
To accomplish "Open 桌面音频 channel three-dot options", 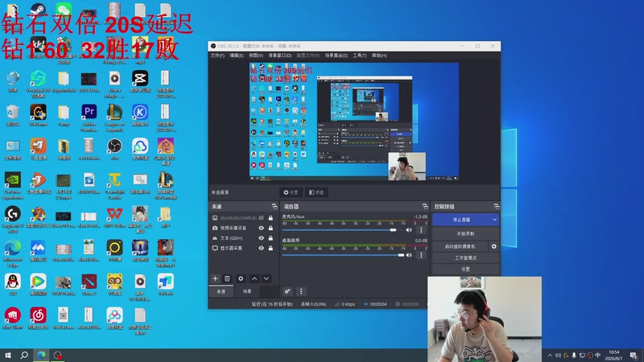I will point(421,255).
